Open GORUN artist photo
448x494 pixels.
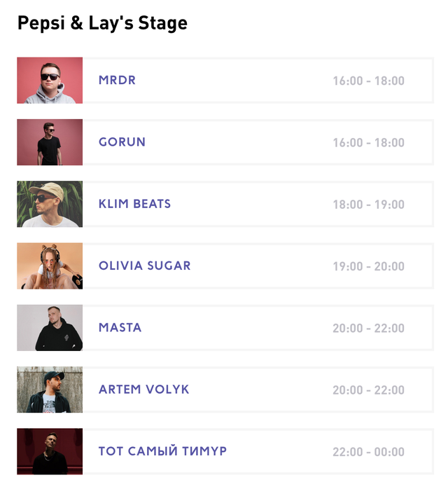click(50, 142)
